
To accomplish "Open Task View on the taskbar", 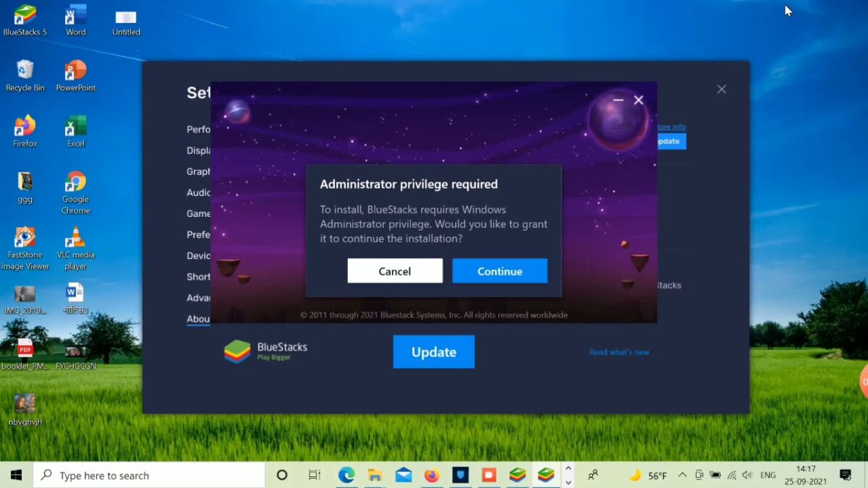I will point(314,475).
